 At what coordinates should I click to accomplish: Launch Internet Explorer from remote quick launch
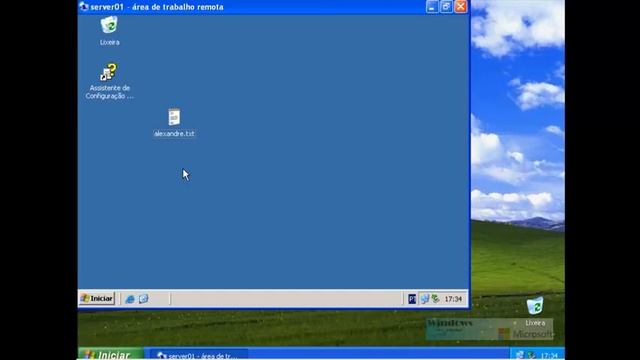click(x=130, y=299)
